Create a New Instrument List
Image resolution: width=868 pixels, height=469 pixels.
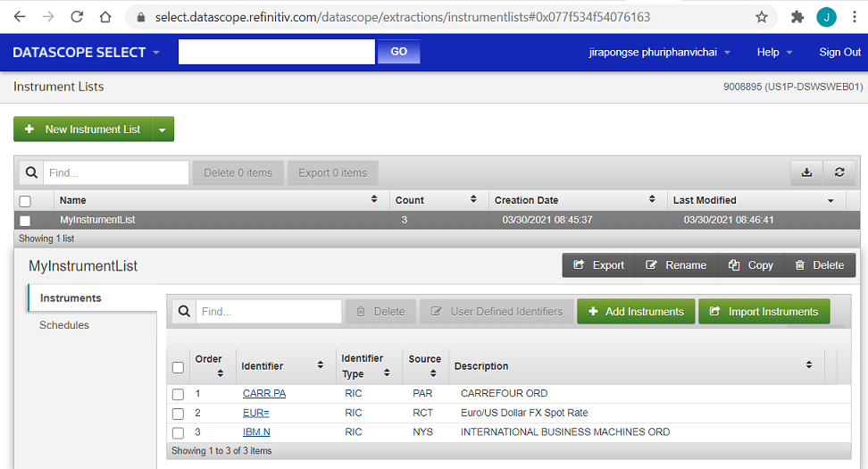(x=83, y=129)
